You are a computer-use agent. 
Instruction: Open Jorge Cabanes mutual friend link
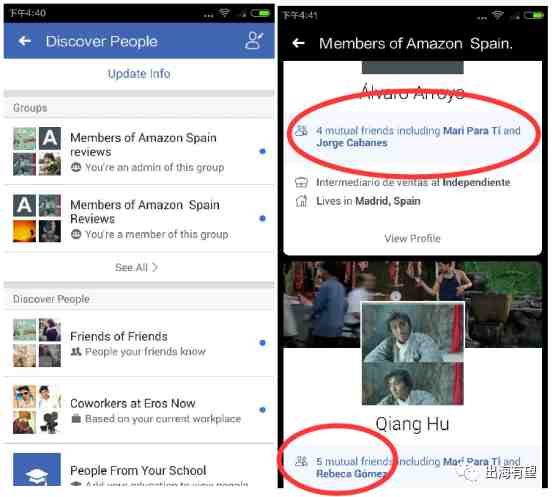coord(352,143)
